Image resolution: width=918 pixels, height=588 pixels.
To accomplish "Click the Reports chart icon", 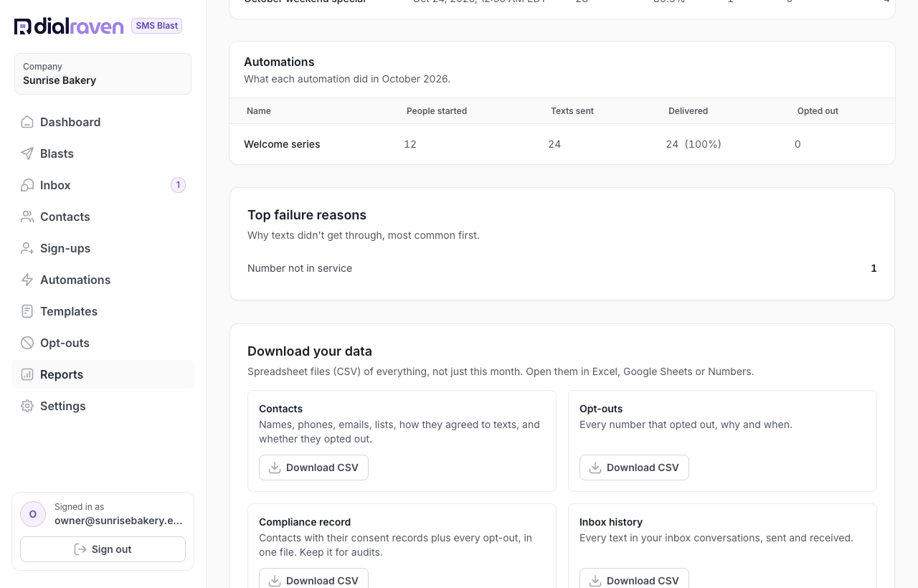I will pos(27,374).
